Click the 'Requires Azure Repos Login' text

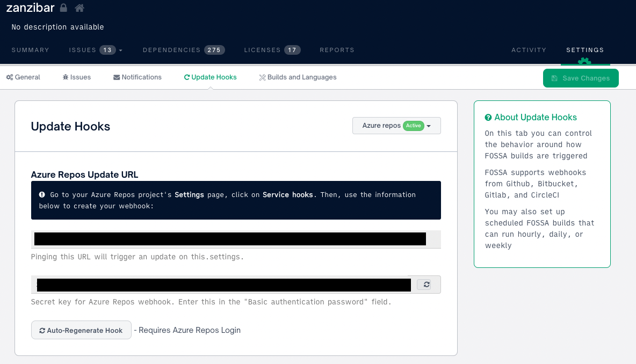pyautogui.click(x=190, y=330)
